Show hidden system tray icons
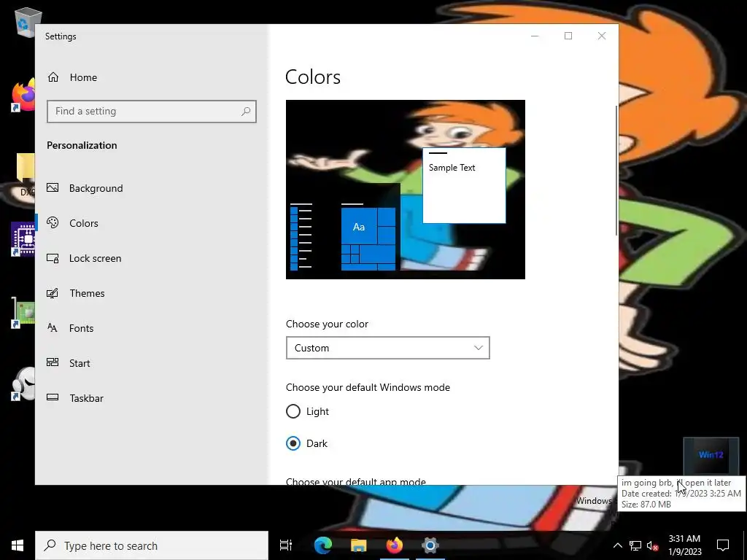Screen dimensions: 747x560 pos(617,545)
